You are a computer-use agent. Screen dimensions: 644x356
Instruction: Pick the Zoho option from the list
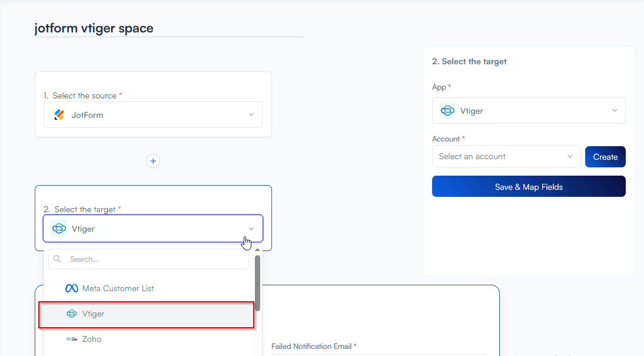click(x=92, y=339)
